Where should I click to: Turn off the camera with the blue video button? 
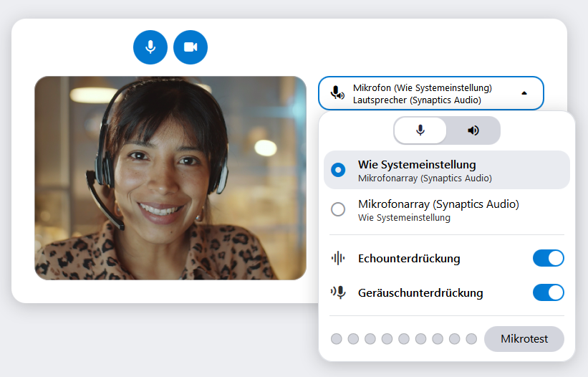coord(191,47)
